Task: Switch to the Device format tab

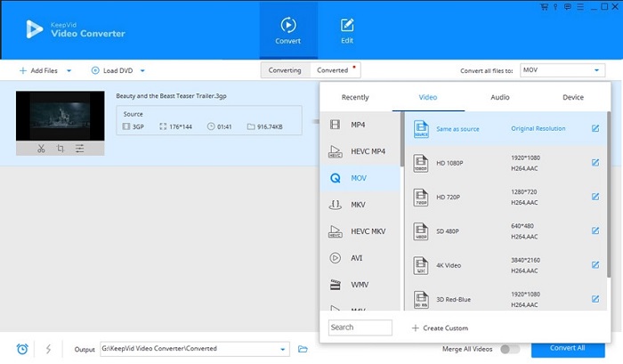Action: 573,97
